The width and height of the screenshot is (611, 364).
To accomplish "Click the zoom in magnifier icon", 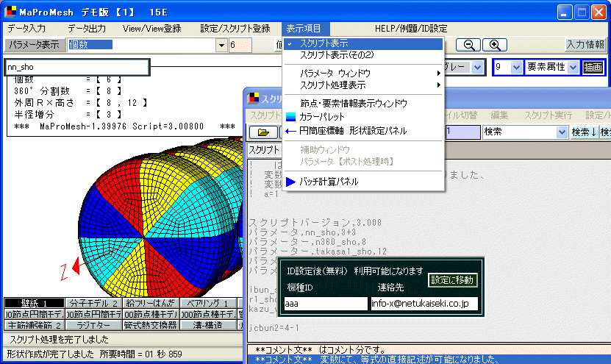I will pyautogui.click(x=496, y=45).
